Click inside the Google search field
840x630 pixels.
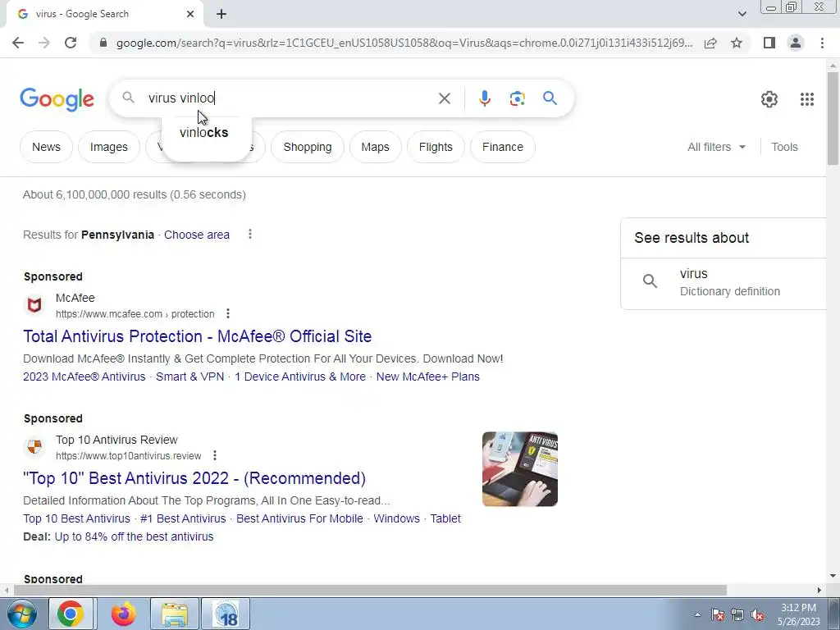click(x=290, y=98)
